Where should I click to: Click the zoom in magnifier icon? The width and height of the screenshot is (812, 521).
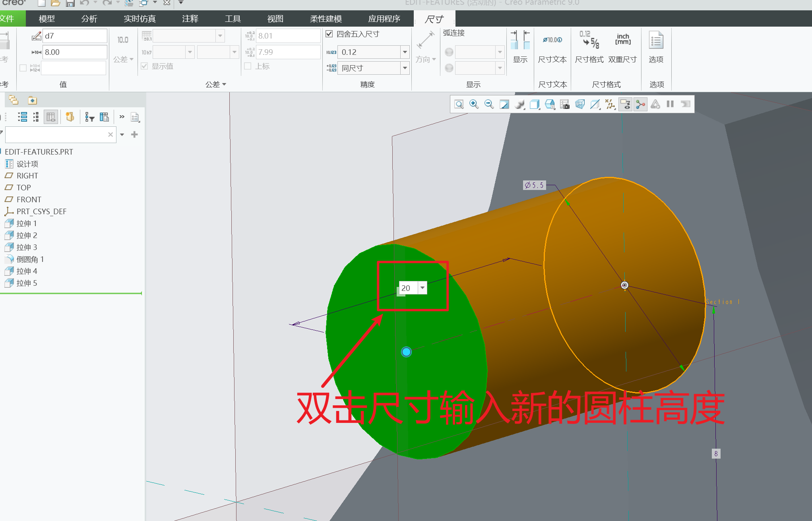click(474, 104)
